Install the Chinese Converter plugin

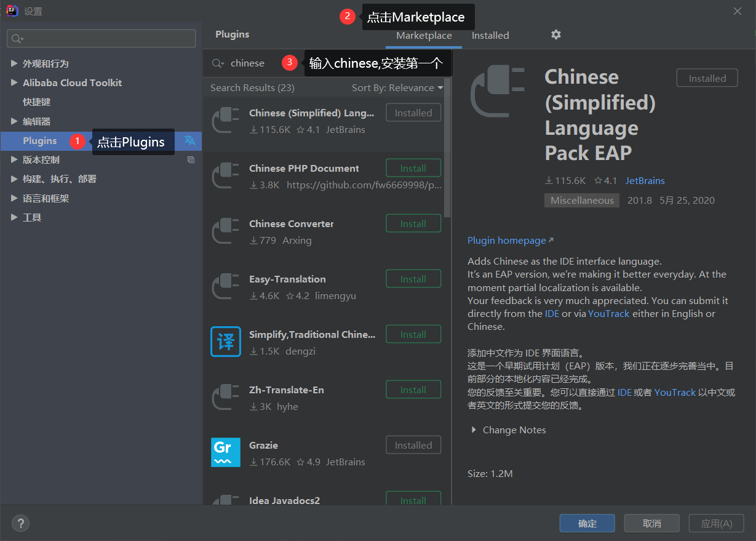click(413, 223)
